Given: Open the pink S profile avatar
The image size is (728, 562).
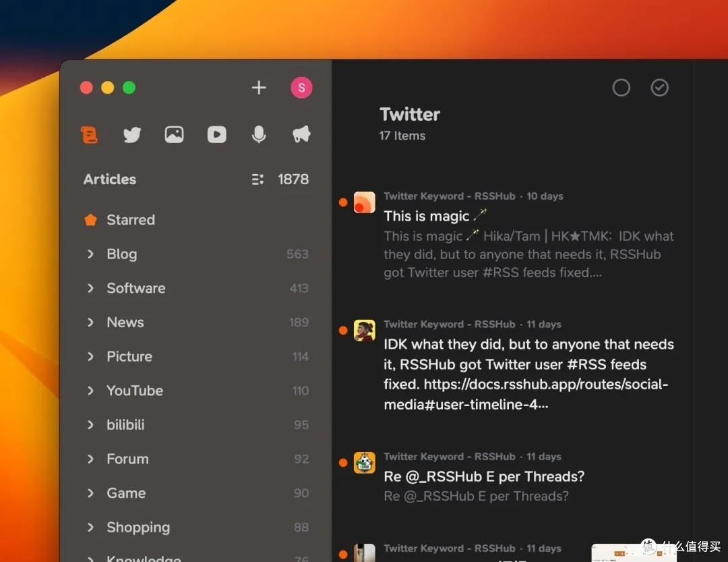Looking at the screenshot, I should click(301, 88).
